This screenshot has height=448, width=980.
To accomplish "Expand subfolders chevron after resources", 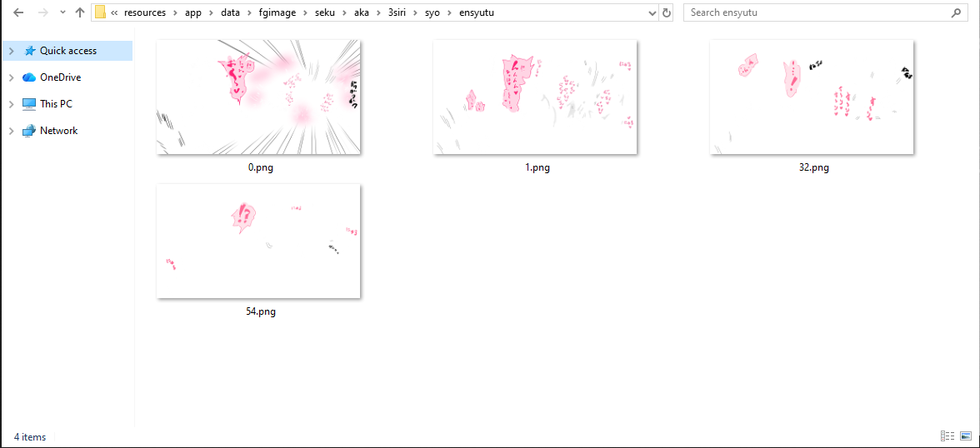I will point(174,12).
